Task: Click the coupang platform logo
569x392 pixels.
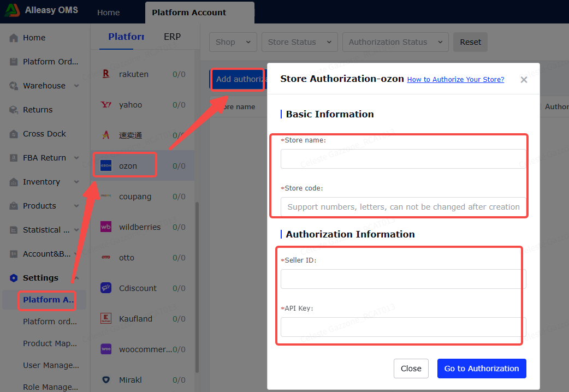Action: (106, 195)
